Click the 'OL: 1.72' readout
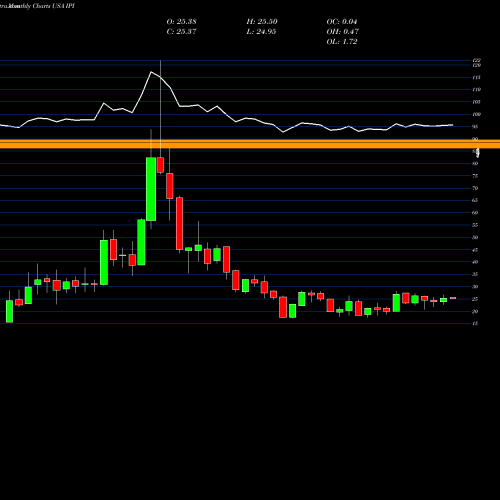The width and height of the screenshot is (500, 500). coord(342,42)
